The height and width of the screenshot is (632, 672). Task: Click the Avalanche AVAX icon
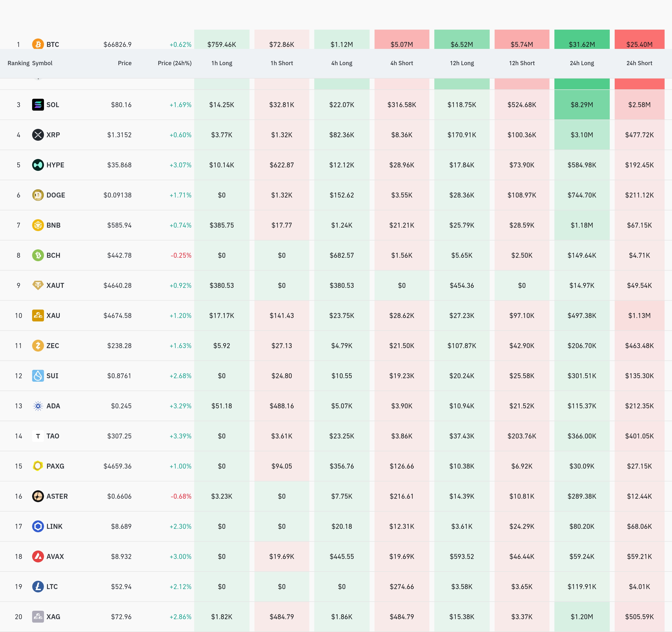click(38, 556)
